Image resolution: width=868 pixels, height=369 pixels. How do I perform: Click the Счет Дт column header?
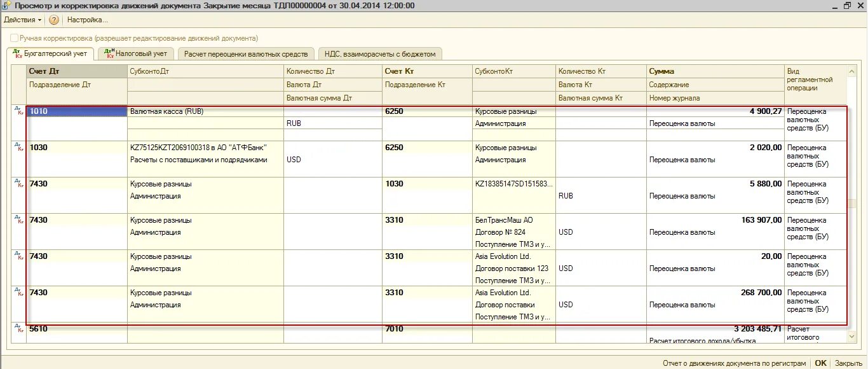coord(77,71)
